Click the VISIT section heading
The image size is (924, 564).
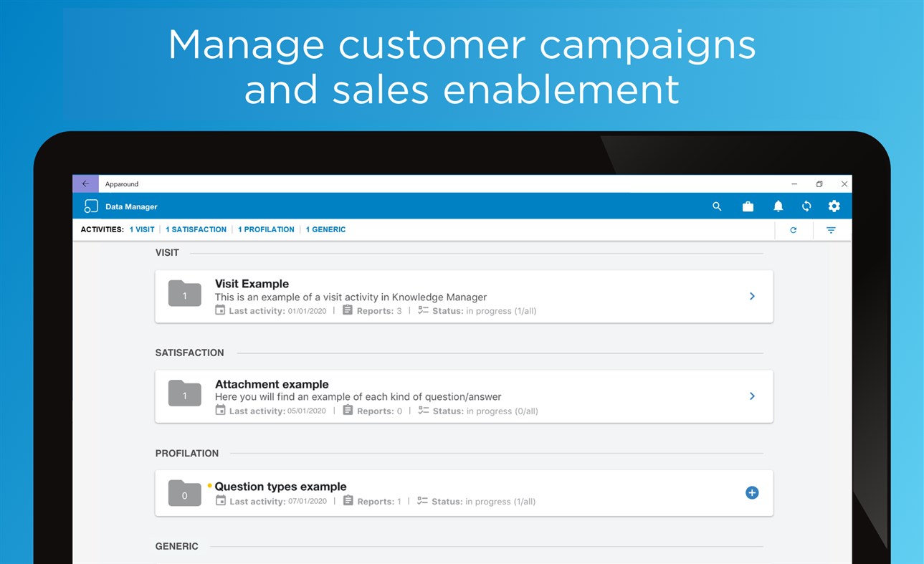[167, 252]
